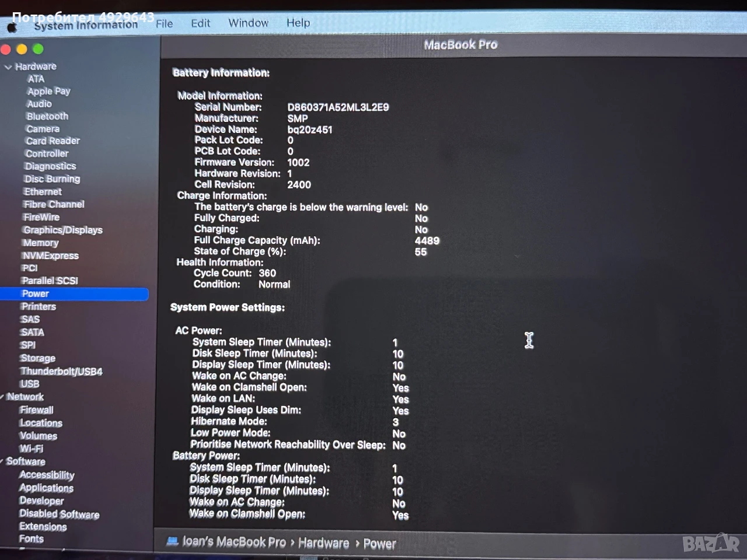Viewport: 747px width, 560px height.
Task: Select Controller in the sidebar
Action: [47, 153]
